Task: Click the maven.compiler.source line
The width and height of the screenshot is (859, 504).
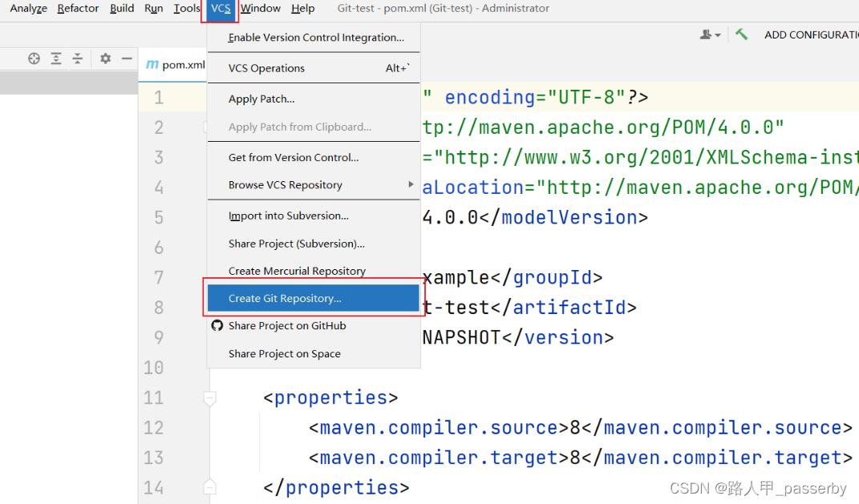Action: pyautogui.click(x=581, y=428)
